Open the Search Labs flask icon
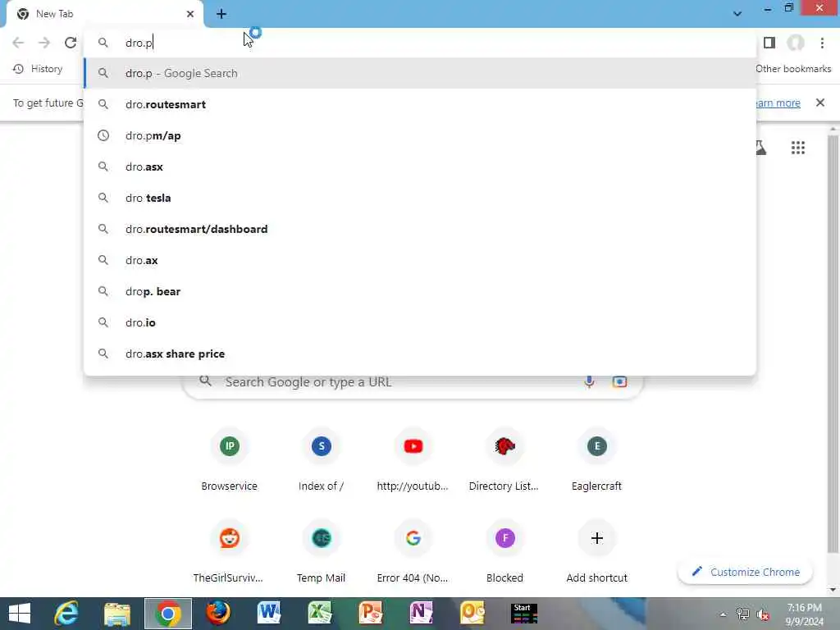The width and height of the screenshot is (840, 630). (761, 148)
